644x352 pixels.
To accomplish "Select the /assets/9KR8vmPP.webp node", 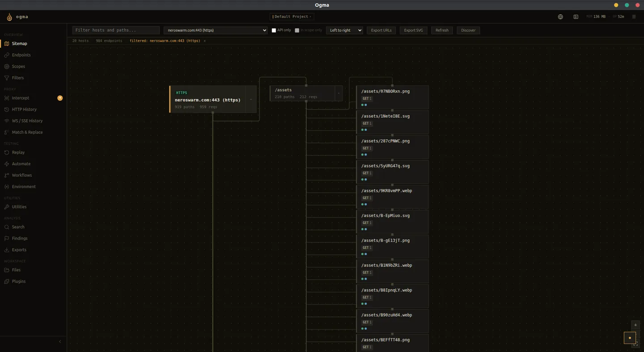I will 393,197.
